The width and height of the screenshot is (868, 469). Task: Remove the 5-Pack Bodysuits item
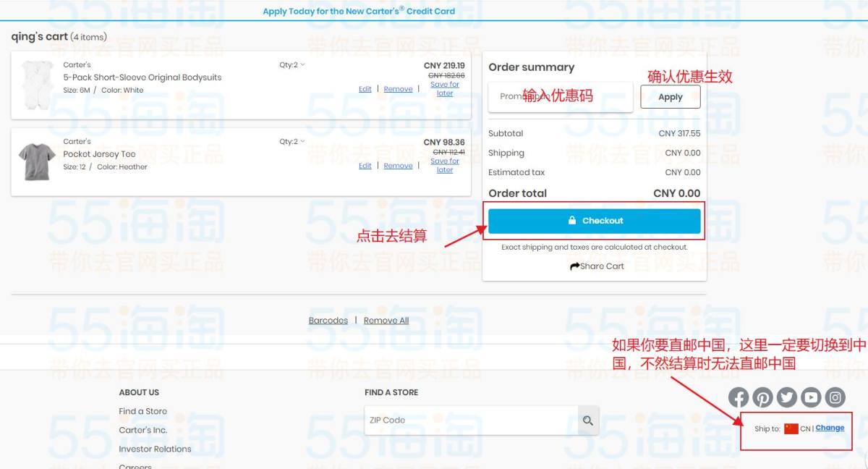point(398,89)
